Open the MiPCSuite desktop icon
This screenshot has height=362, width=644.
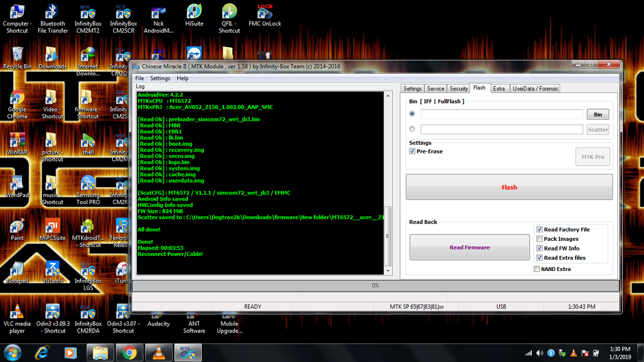pyautogui.click(x=52, y=230)
